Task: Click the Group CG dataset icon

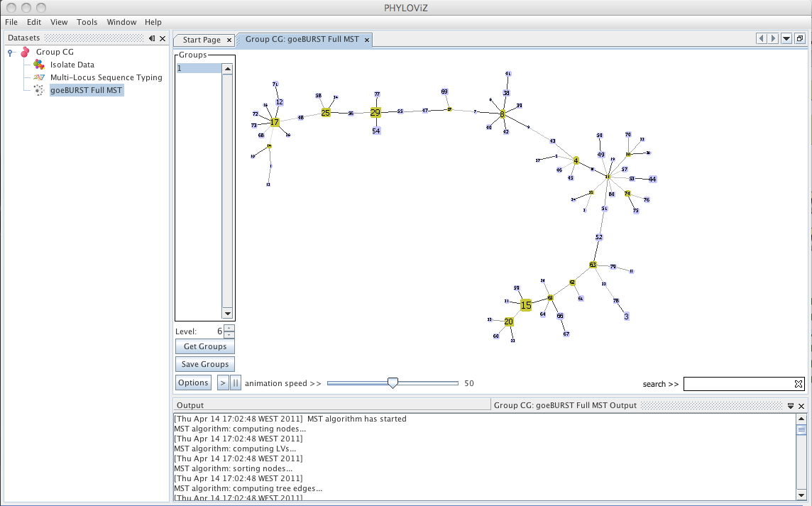Action: (25, 52)
